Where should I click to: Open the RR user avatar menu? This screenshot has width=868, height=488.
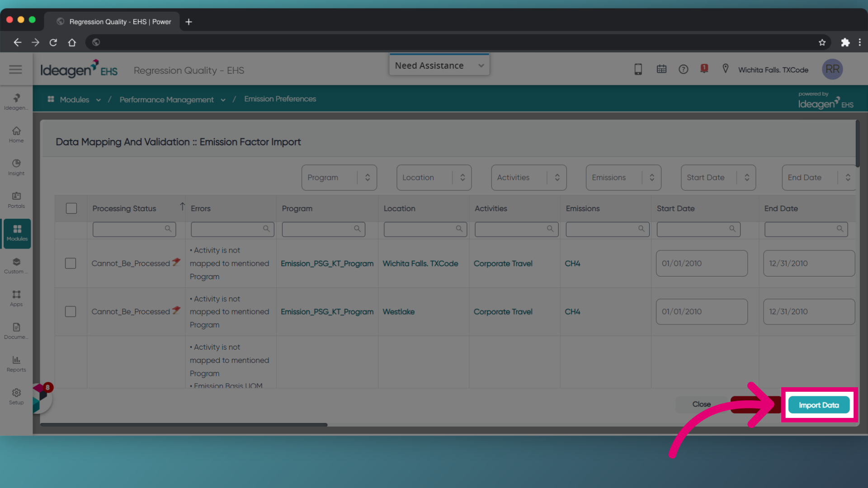(832, 69)
